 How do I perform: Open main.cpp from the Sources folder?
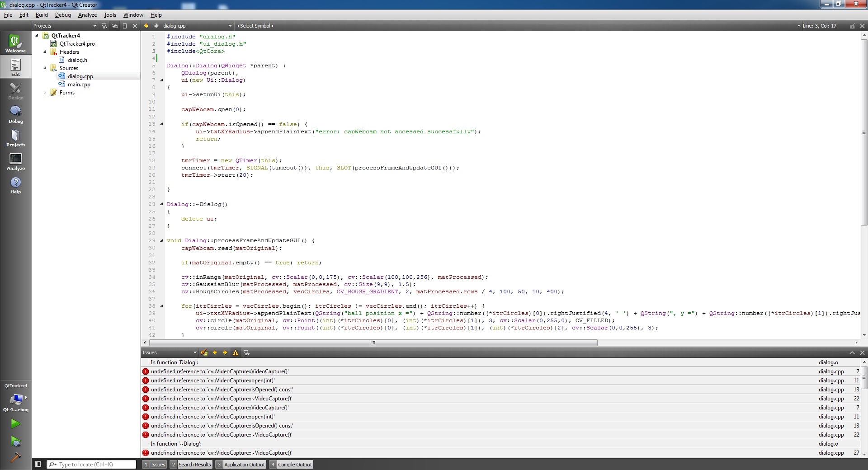pyautogui.click(x=79, y=85)
